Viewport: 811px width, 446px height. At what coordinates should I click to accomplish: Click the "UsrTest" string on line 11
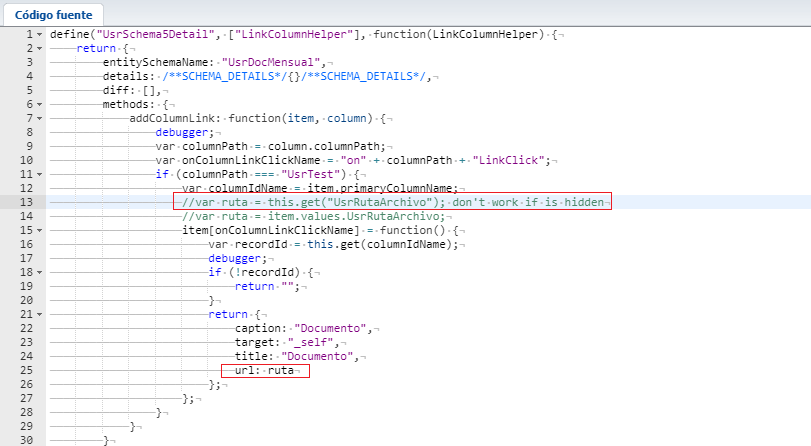tap(310, 174)
